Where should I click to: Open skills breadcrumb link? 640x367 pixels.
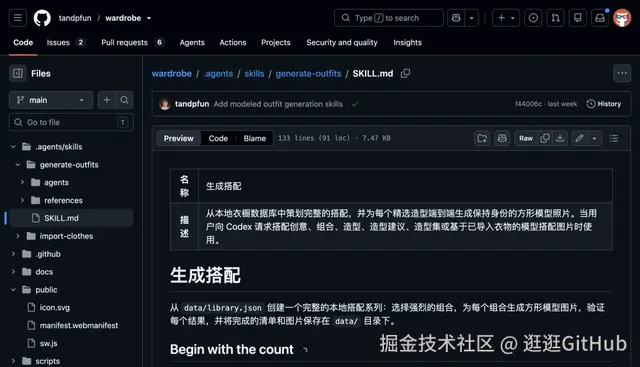click(254, 73)
